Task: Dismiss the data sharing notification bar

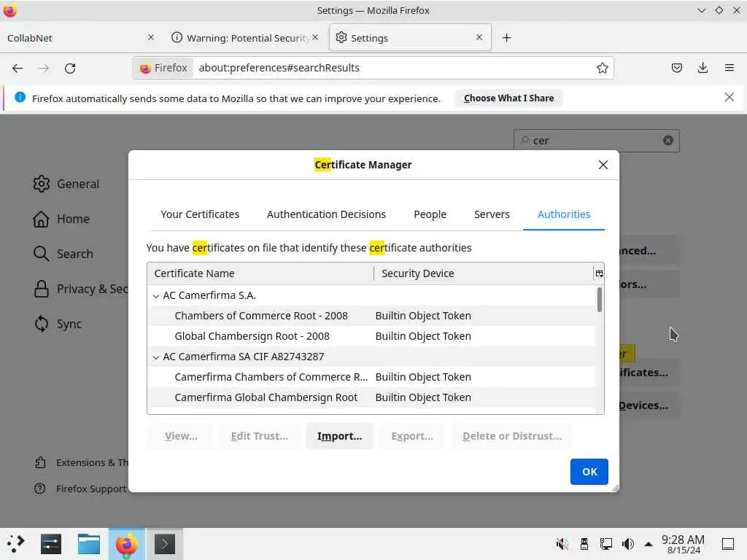Action: pos(729,97)
